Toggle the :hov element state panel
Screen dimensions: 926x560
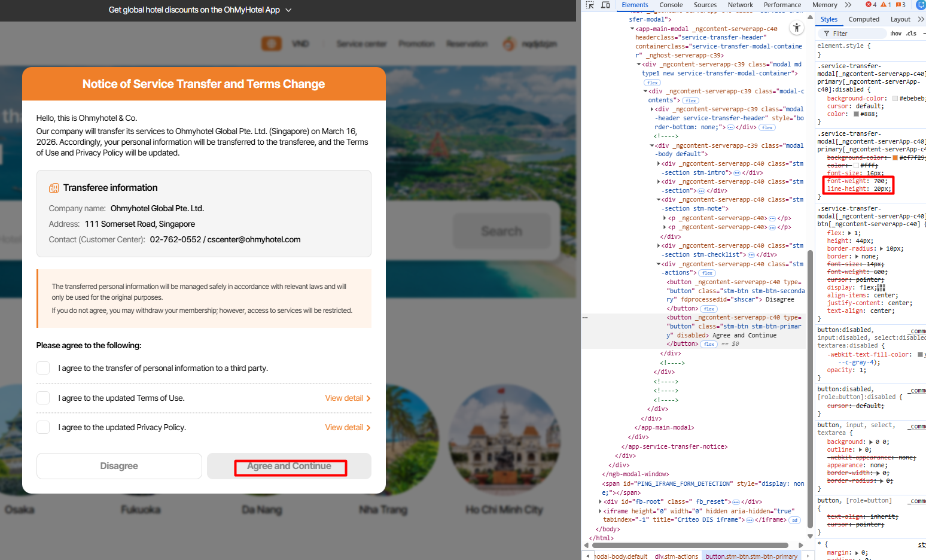point(895,34)
